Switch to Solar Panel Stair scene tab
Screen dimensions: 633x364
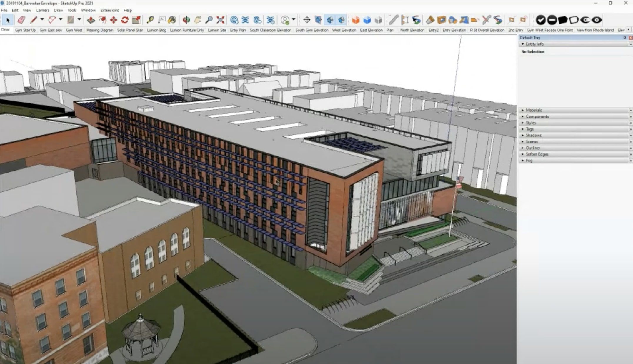click(x=130, y=30)
